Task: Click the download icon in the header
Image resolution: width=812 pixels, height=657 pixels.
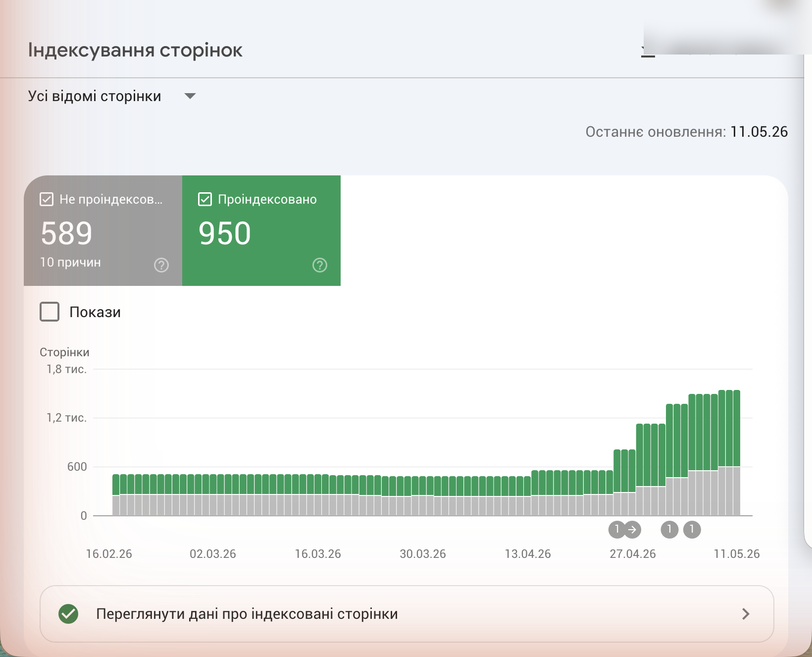Action: point(648,51)
